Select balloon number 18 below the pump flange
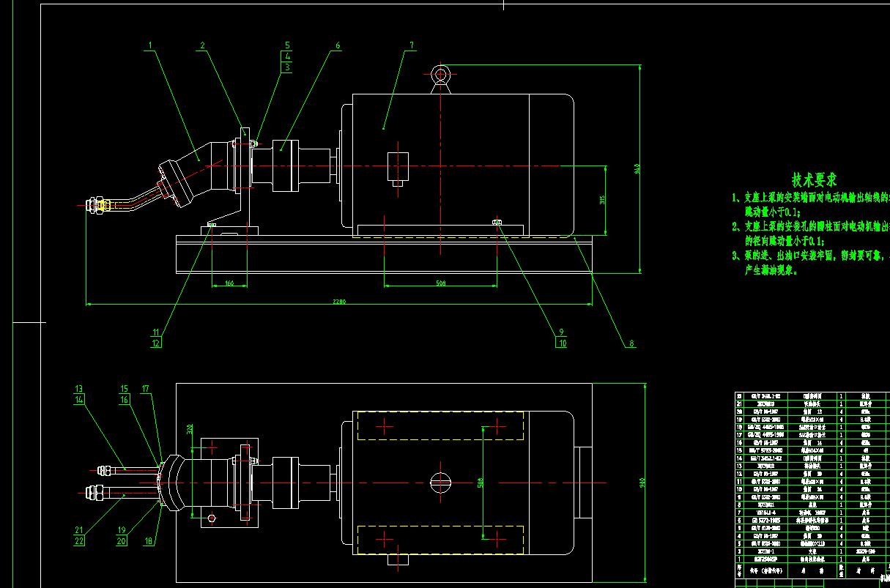The image size is (890, 588). tap(149, 541)
